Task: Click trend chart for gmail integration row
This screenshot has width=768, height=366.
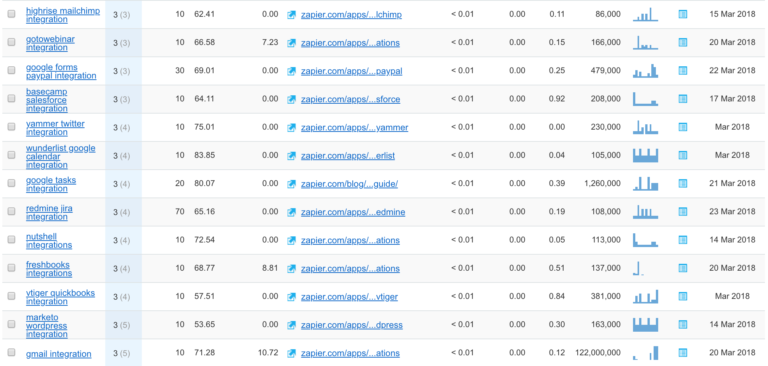Action: coord(646,353)
